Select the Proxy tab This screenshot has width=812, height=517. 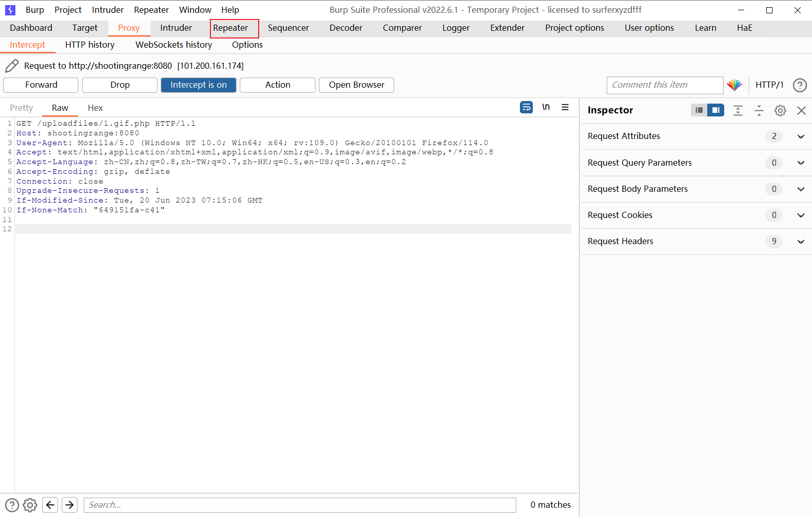(x=129, y=28)
